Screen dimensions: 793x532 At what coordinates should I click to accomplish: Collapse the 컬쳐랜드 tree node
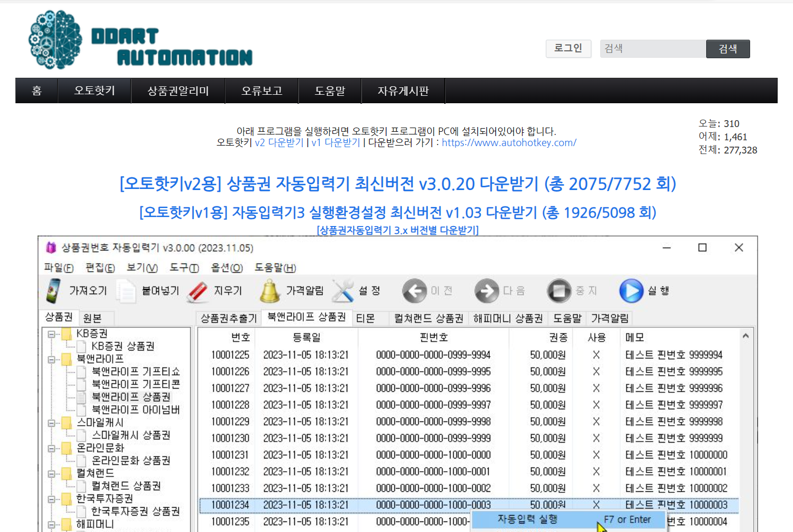click(x=51, y=474)
